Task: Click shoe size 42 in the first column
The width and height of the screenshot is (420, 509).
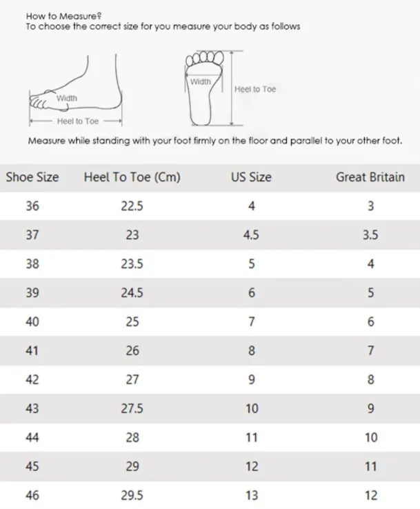Action: (x=32, y=379)
